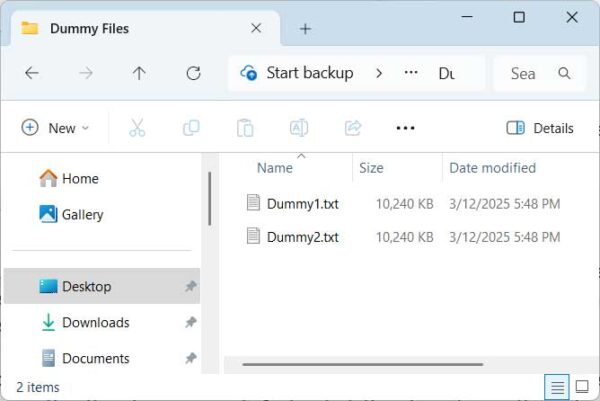The height and width of the screenshot is (401, 600).
Task: Click the Share icon in toolbar
Action: (352, 128)
